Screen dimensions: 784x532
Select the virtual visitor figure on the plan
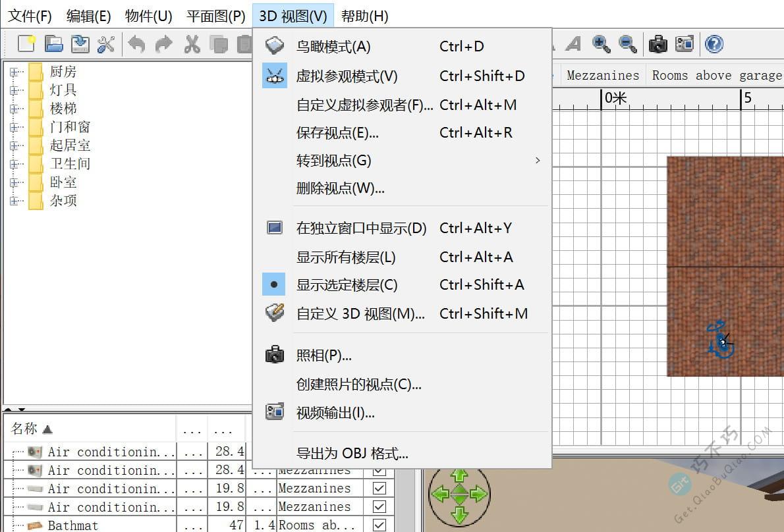click(x=721, y=340)
